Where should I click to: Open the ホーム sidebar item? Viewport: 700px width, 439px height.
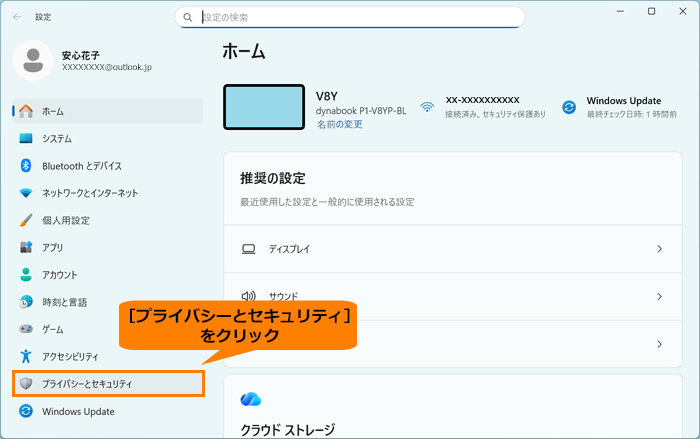click(108, 111)
